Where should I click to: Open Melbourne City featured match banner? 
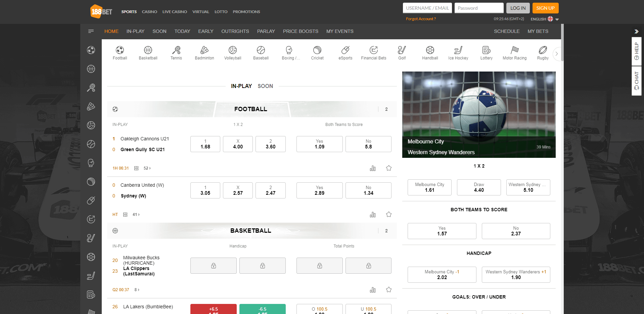479,115
